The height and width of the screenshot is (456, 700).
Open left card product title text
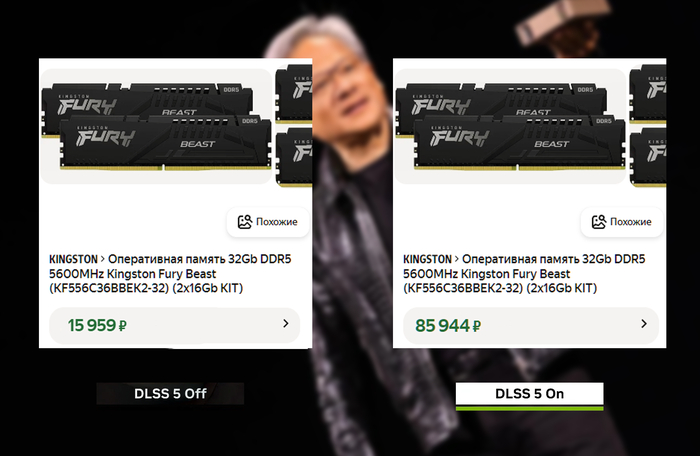point(170,274)
